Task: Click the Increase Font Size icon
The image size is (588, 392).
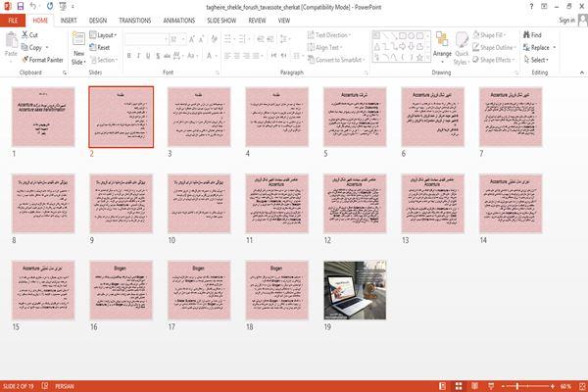Action: 192,39
